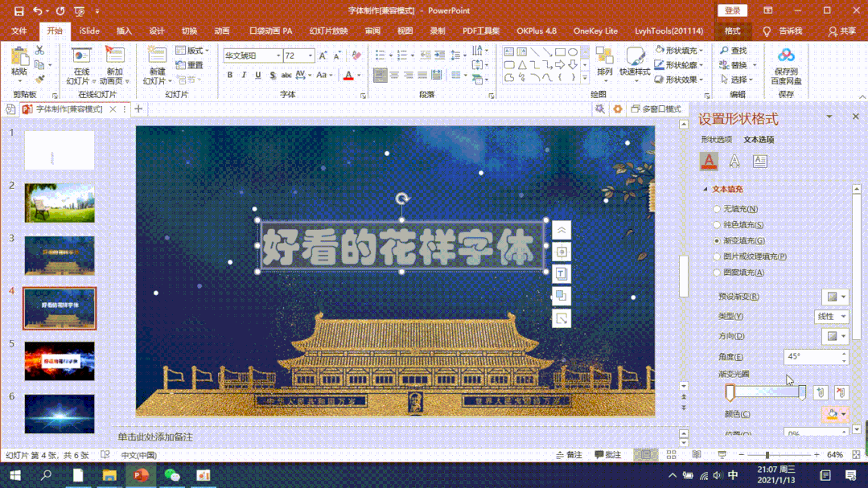Image resolution: width=868 pixels, height=488 pixels.
Task: Click Replace (替换) in editing group
Action: 735,65
